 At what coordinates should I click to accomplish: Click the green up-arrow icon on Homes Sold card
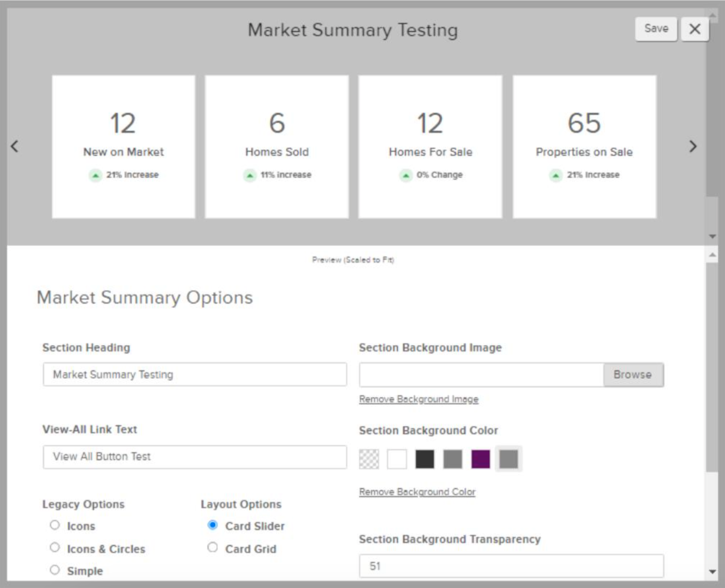click(x=250, y=176)
